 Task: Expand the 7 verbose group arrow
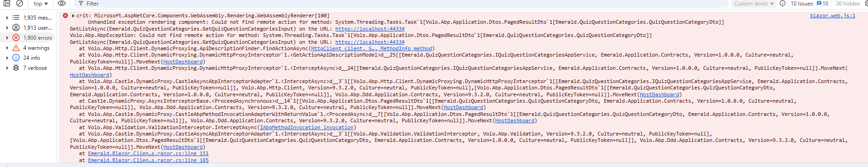[7, 68]
